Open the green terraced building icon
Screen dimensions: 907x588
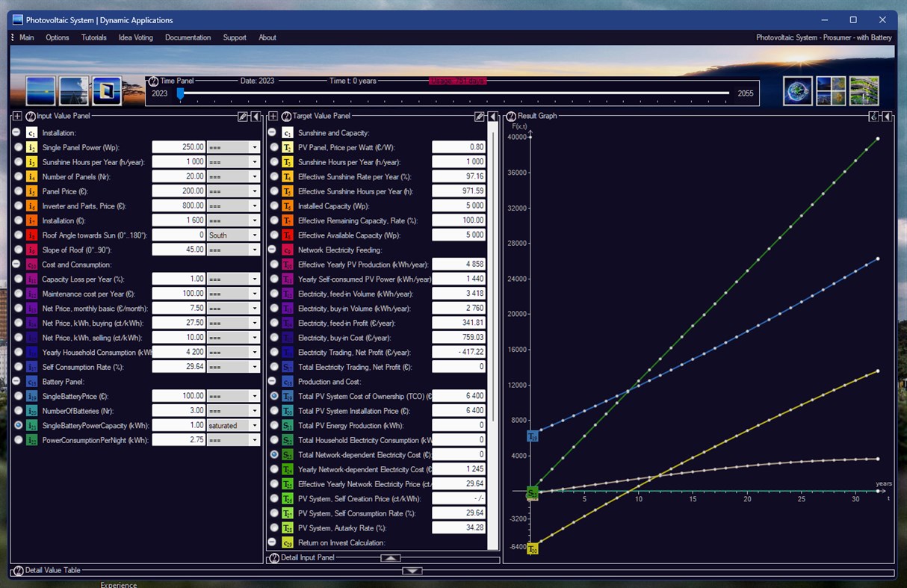pos(864,90)
